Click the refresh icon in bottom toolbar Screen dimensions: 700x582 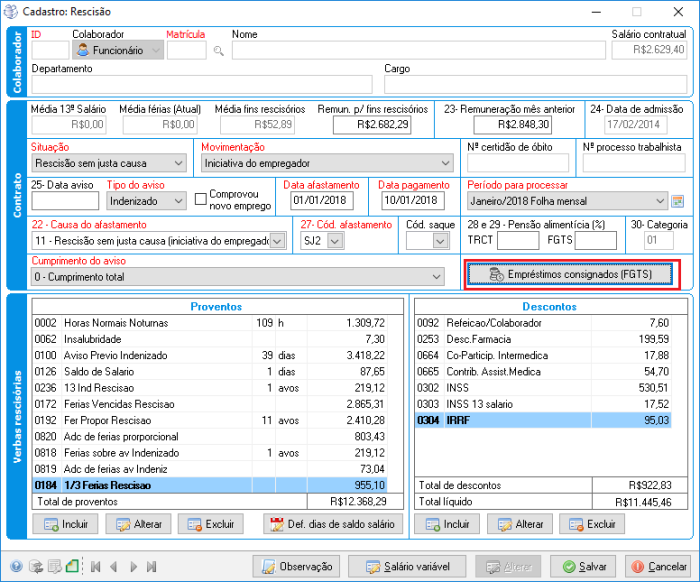coord(34,566)
